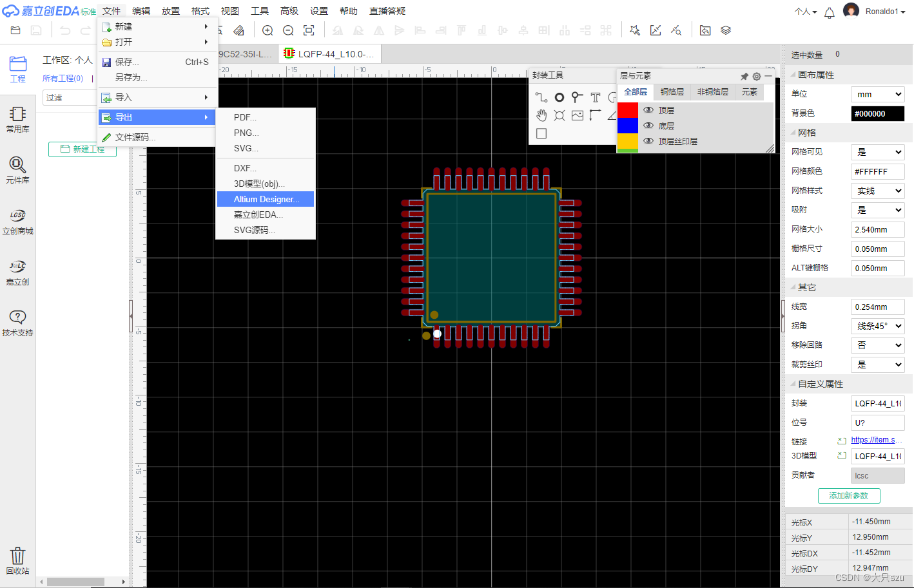This screenshot has width=914, height=588.
Task: Open the 移除回路 dropdown
Action: pyautogui.click(x=878, y=345)
